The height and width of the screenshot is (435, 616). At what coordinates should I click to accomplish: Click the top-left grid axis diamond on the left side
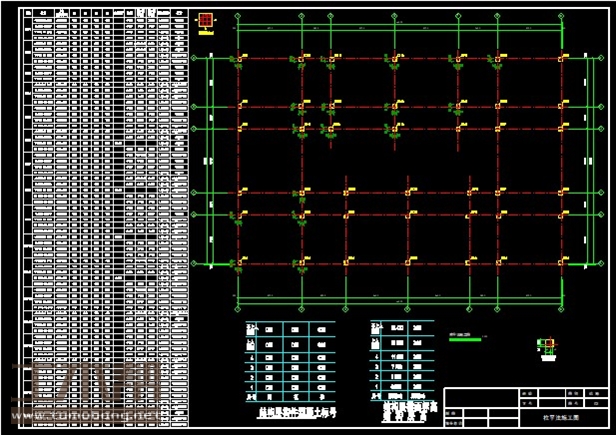pos(195,59)
